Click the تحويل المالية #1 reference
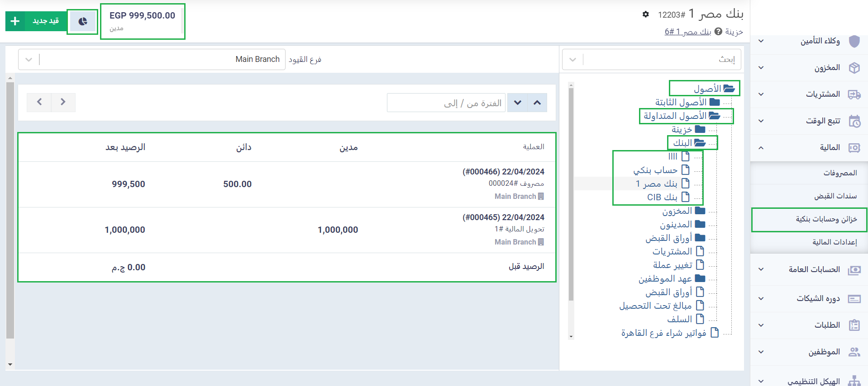The width and height of the screenshot is (868, 386). 520,229
